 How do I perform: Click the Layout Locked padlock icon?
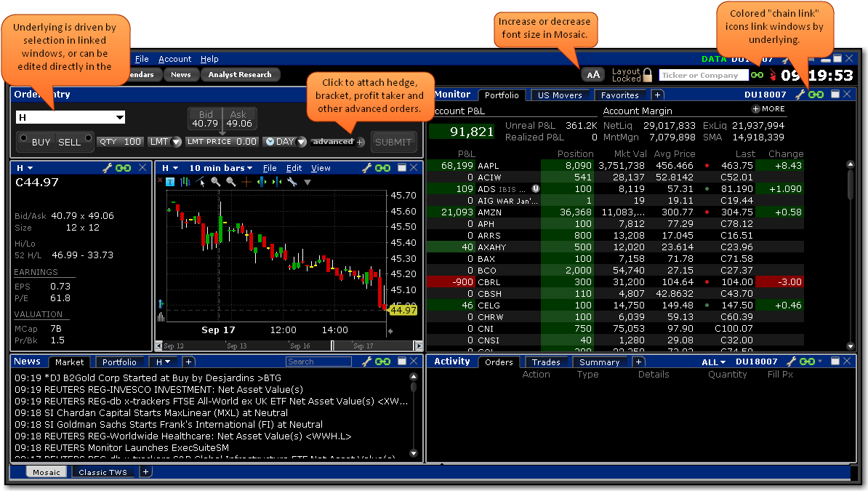[648, 74]
